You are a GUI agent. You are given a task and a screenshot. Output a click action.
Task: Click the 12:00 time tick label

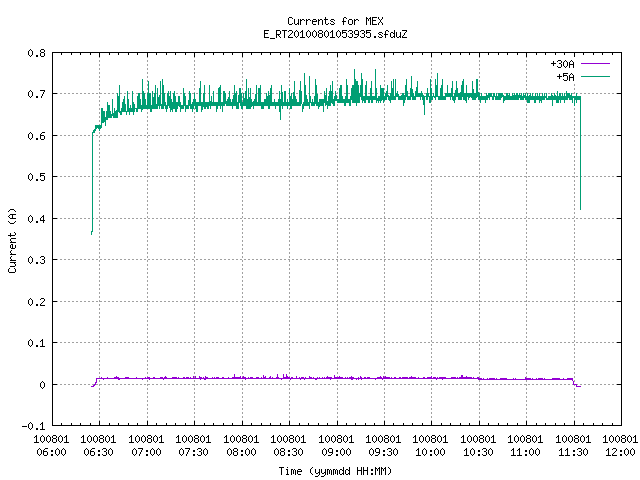click(x=620, y=452)
